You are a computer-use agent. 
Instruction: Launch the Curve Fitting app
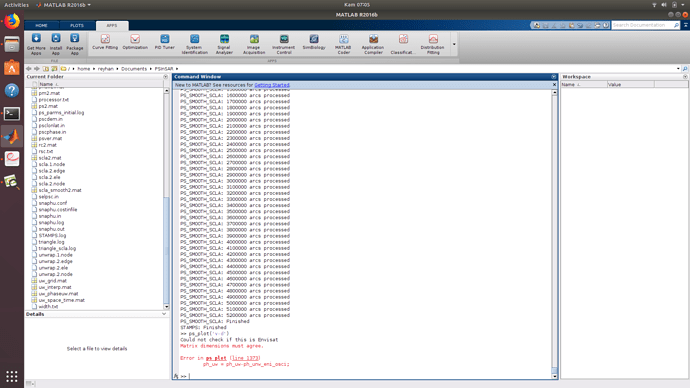pos(105,42)
